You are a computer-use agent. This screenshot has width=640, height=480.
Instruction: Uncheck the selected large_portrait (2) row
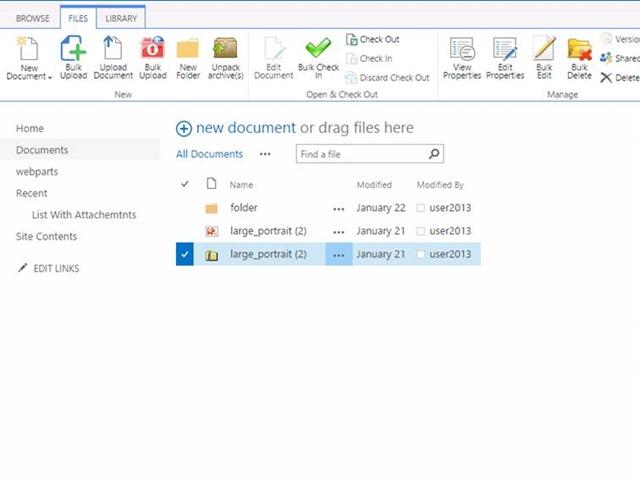click(x=184, y=255)
